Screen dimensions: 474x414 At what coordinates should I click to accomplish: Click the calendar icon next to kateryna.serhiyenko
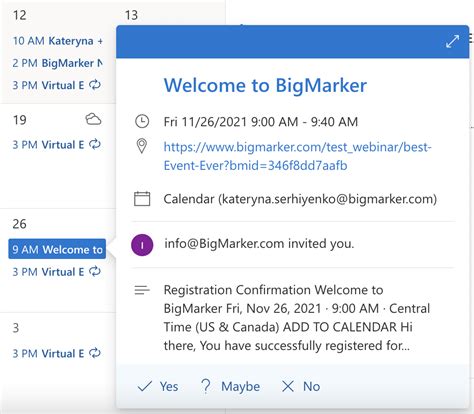[142, 199]
